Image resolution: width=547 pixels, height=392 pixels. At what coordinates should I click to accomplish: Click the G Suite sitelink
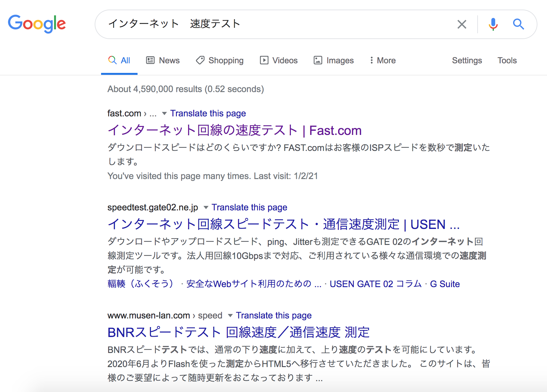pyautogui.click(x=445, y=284)
